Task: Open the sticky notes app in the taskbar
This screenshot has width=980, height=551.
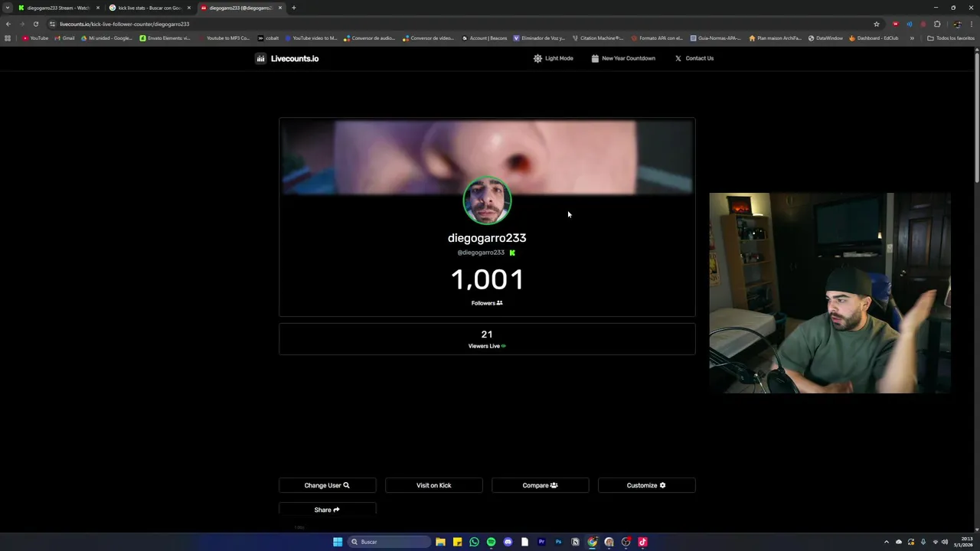Action: [x=457, y=542]
